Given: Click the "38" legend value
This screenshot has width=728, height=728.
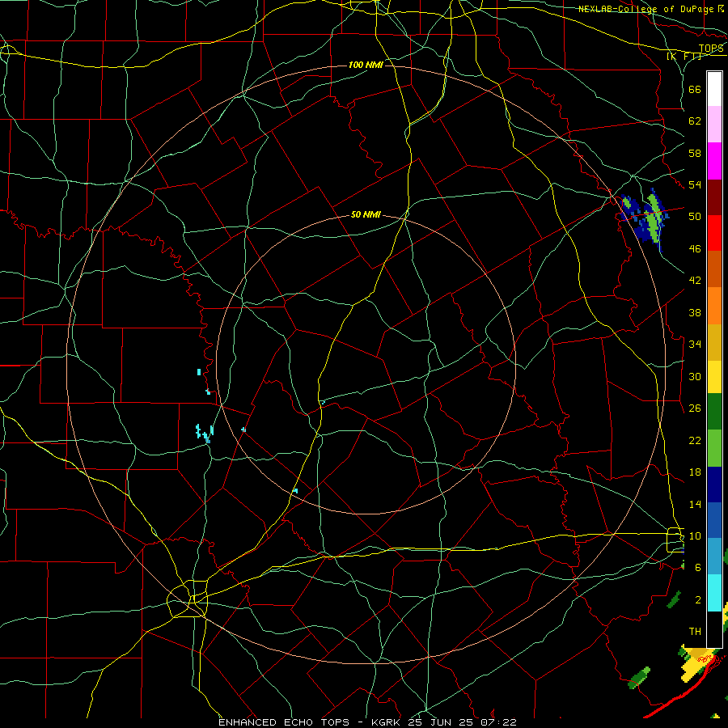Looking at the screenshot, I should (695, 312).
